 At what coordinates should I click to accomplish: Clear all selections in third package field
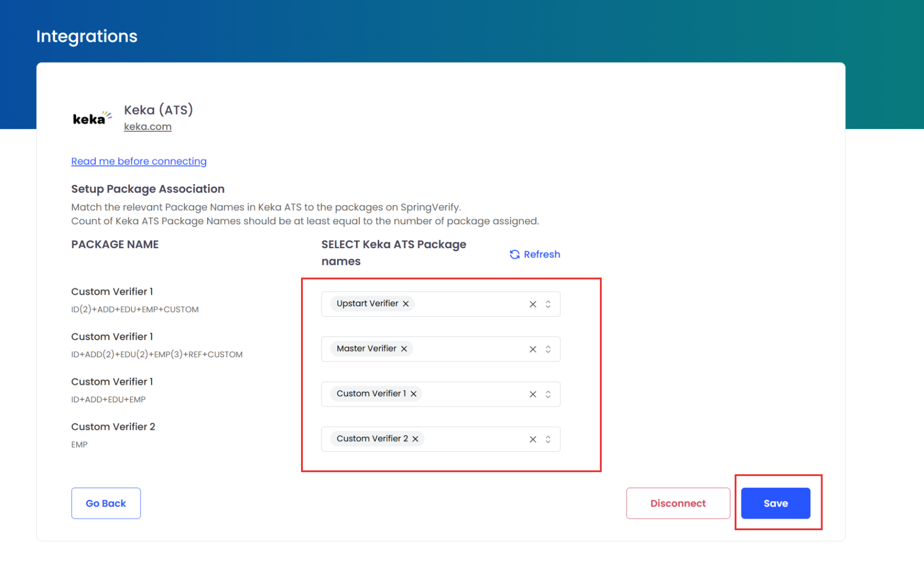533,394
